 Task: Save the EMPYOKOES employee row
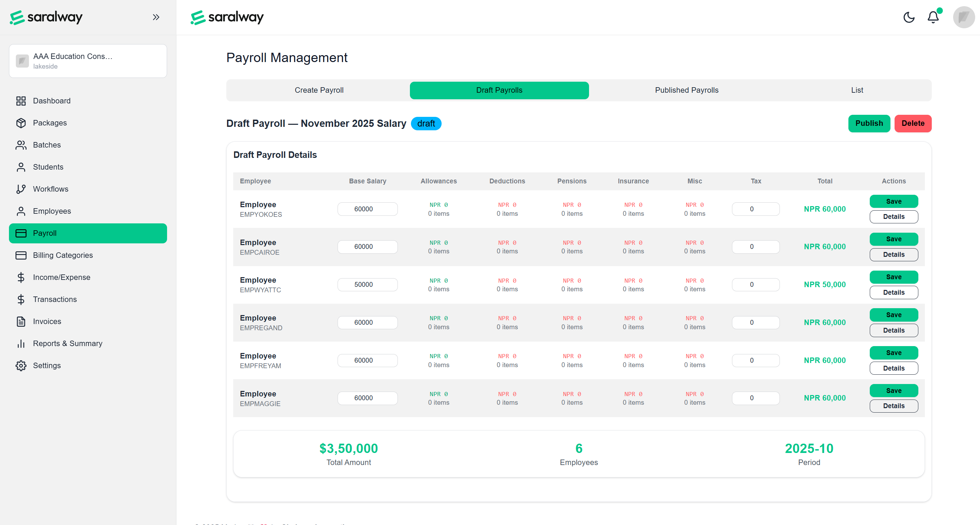point(893,201)
